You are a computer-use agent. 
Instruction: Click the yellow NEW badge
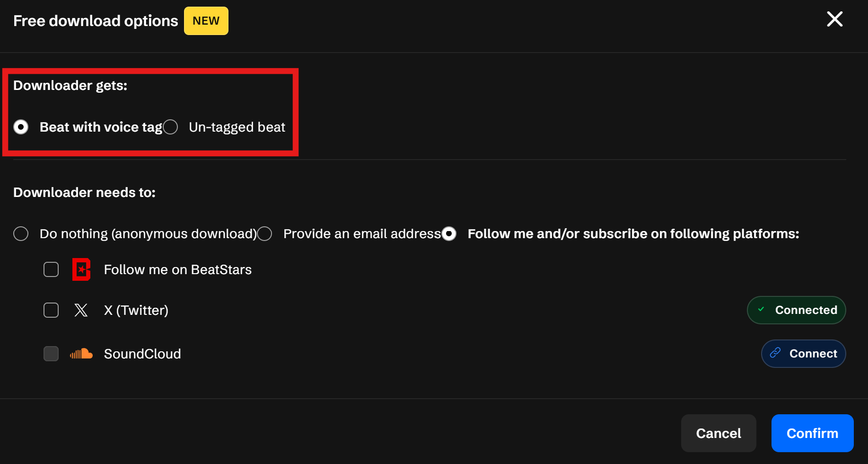206,21
